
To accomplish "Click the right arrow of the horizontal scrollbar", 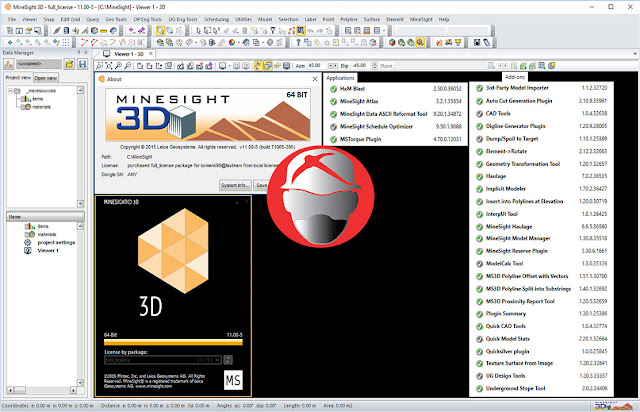I will [x=73, y=390].
